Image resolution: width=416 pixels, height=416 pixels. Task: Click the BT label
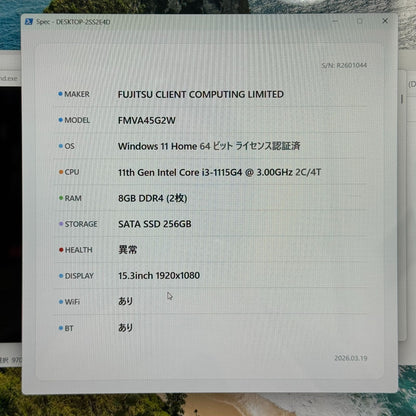[x=69, y=328]
